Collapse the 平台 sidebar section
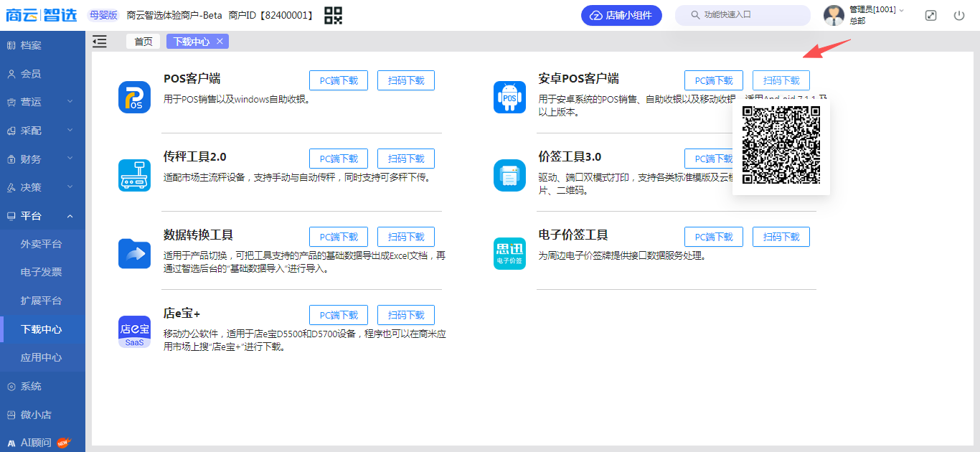Viewport: 980px width, 452px height. coord(42,216)
